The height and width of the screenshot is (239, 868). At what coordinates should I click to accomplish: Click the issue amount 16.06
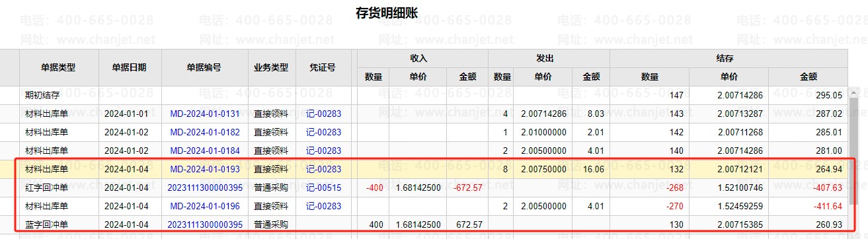(593, 169)
